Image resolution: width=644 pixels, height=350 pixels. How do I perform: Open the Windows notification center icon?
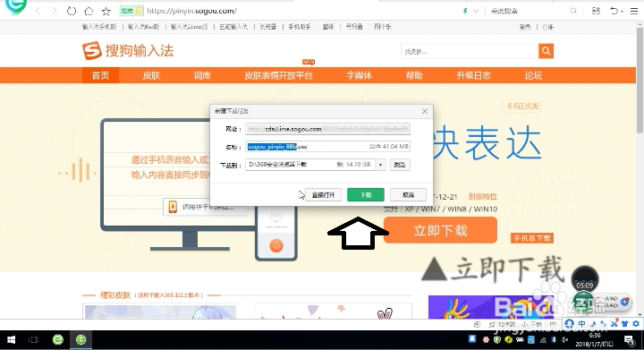(x=629, y=340)
